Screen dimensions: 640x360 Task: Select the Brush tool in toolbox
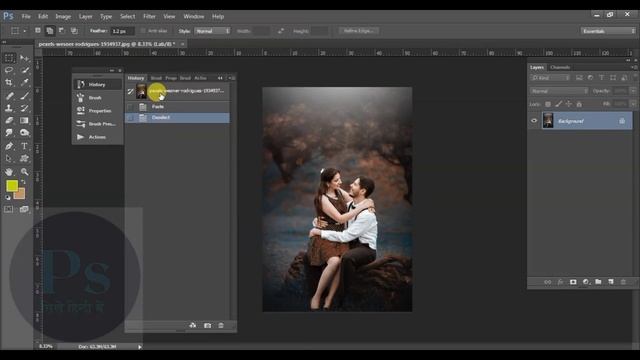pos(24,96)
